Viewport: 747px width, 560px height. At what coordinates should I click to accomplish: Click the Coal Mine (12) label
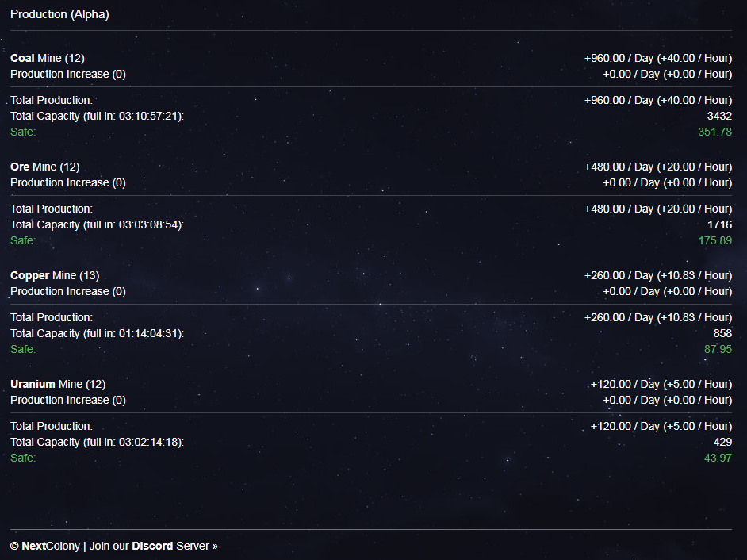click(x=48, y=58)
